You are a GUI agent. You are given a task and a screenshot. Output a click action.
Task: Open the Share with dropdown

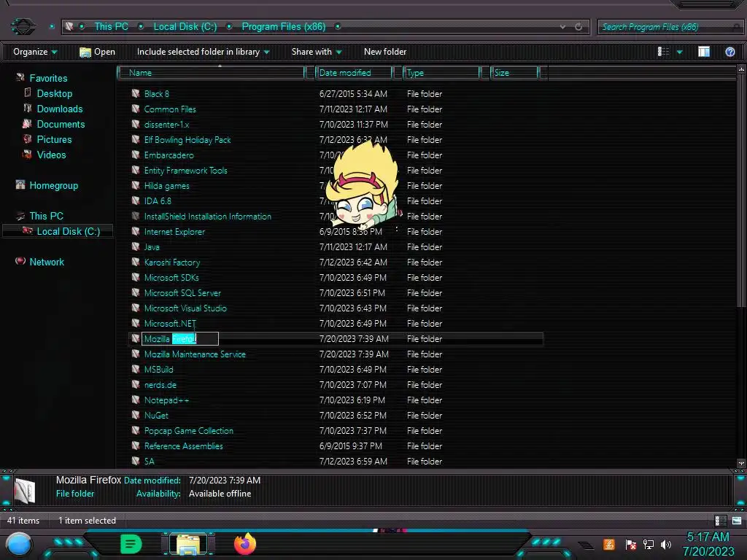click(x=317, y=52)
